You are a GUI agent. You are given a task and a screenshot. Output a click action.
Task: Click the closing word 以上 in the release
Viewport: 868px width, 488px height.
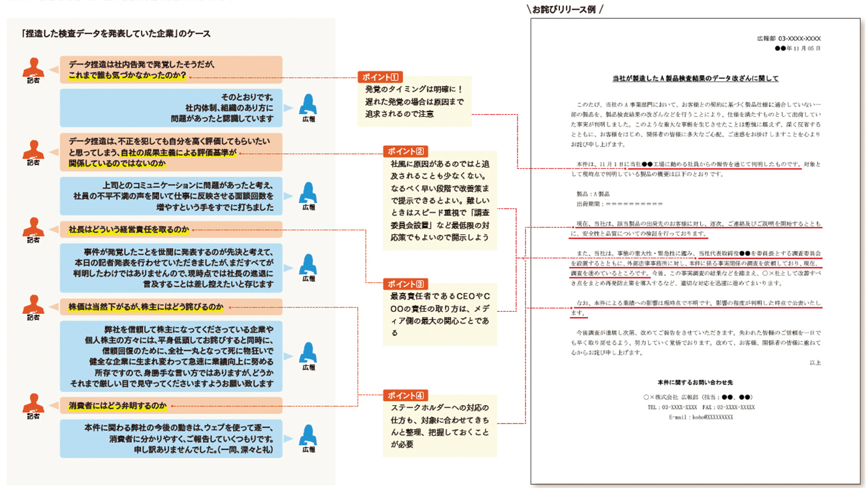tap(815, 363)
